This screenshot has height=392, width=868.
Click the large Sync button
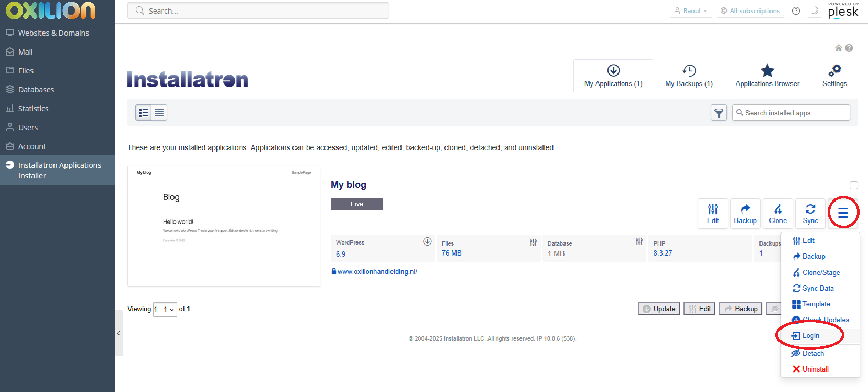pyautogui.click(x=810, y=214)
